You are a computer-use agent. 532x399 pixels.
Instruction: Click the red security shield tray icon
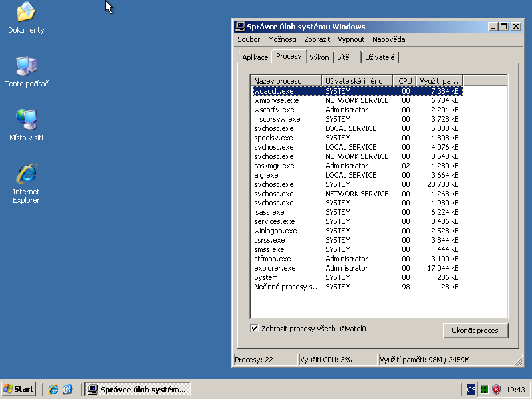[x=496, y=389]
